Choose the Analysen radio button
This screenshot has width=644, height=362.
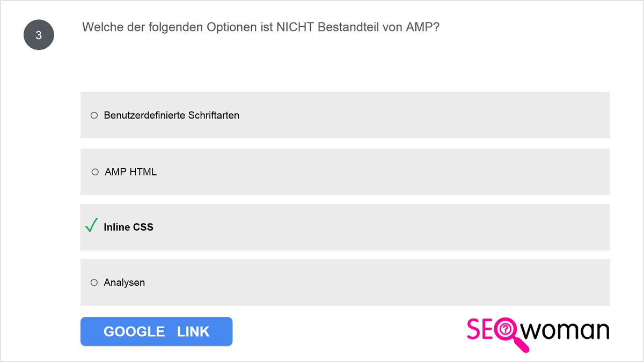pos(94,282)
